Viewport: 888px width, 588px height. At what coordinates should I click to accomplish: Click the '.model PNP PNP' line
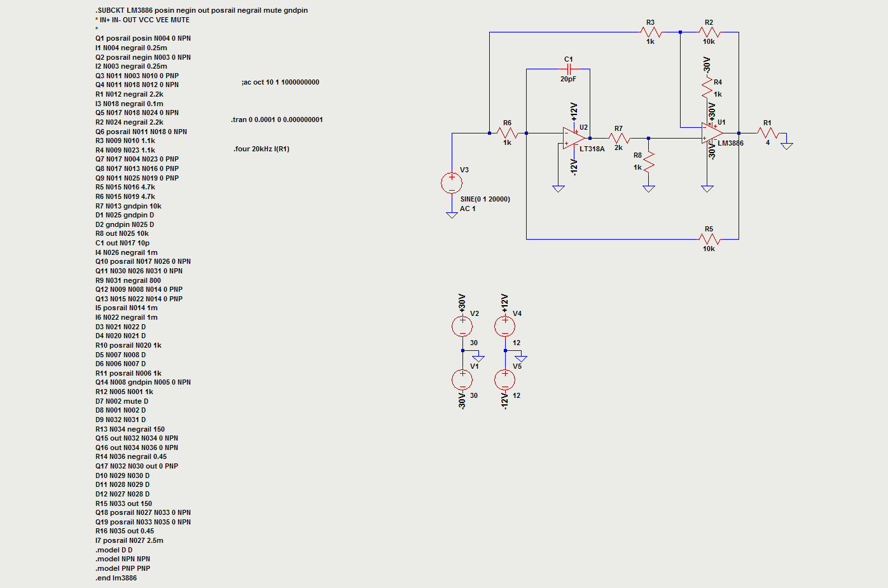(x=123, y=568)
